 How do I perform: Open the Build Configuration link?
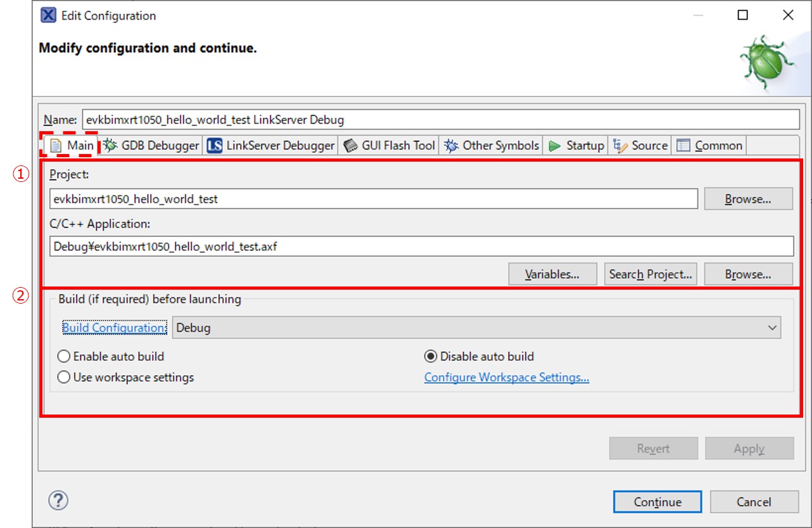(x=113, y=328)
